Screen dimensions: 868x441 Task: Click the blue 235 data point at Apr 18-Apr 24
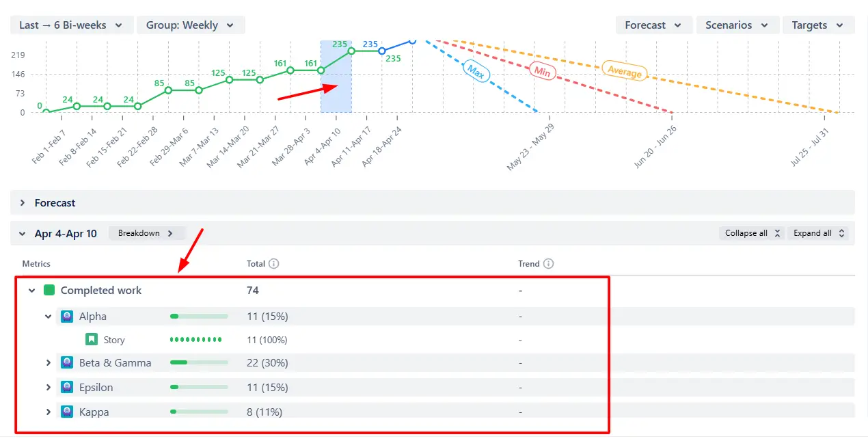382,51
